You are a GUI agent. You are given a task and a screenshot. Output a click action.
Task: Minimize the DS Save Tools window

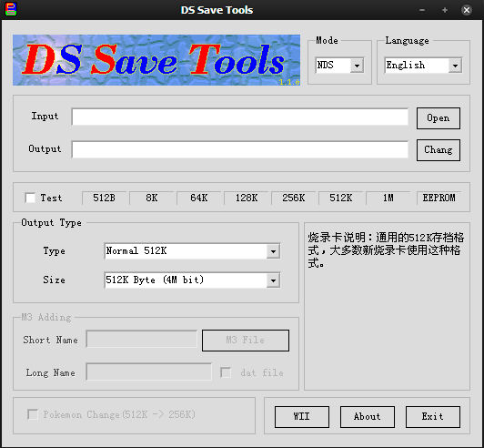pyautogui.click(x=422, y=10)
